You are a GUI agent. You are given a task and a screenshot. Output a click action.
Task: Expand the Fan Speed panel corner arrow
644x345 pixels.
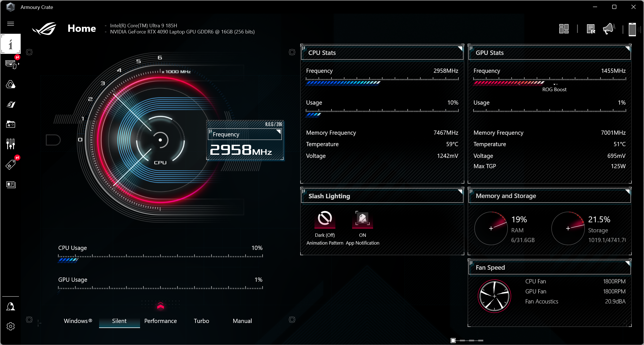tap(627, 263)
